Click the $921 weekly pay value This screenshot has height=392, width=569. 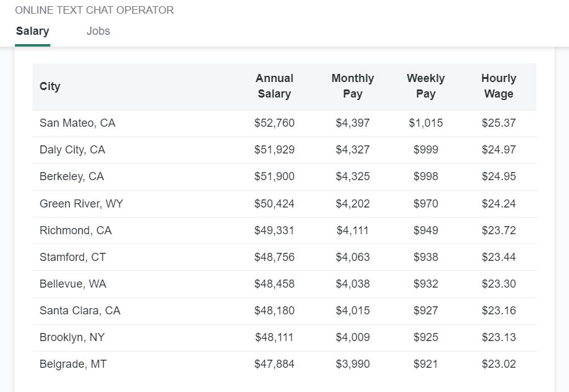tap(425, 364)
